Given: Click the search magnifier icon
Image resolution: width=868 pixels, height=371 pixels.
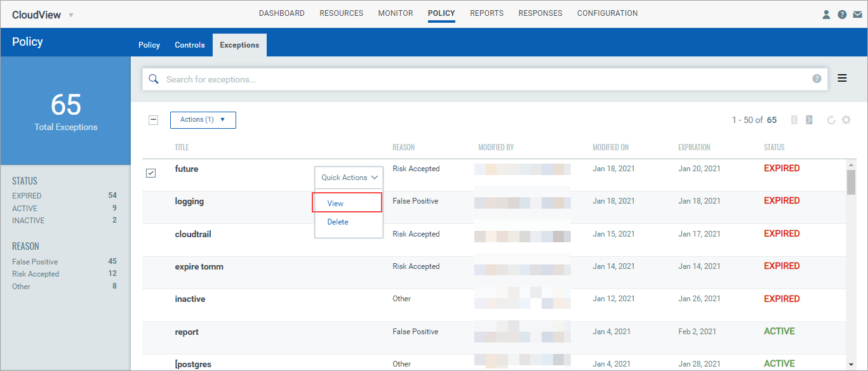Looking at the screenshot, I should pyautogui.click(x=153, y=79).
